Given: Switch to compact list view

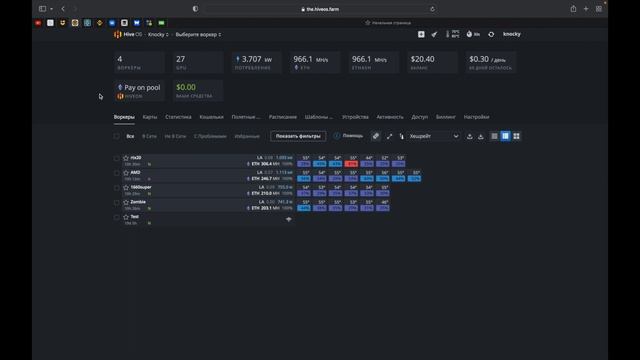Looking at the screenshot, I should 494,136.
